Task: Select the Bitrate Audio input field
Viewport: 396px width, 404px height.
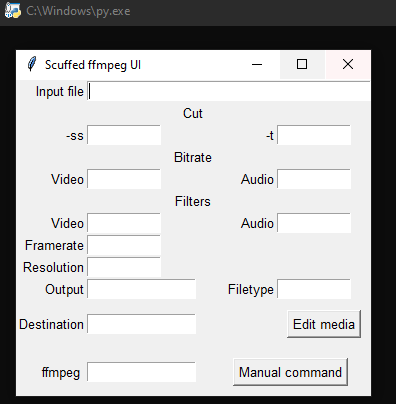Action: click(x=314, y=179)
